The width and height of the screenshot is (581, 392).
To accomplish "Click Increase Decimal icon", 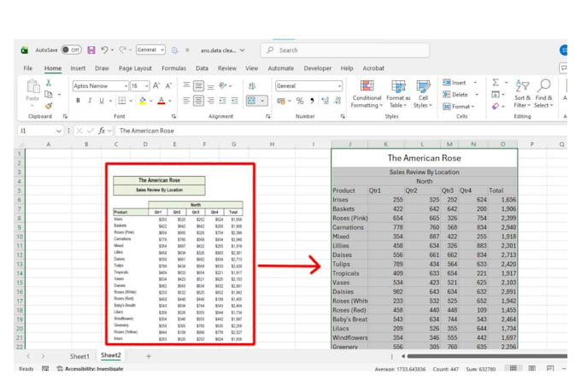I will pyautogui.click(x=325, y=101).
